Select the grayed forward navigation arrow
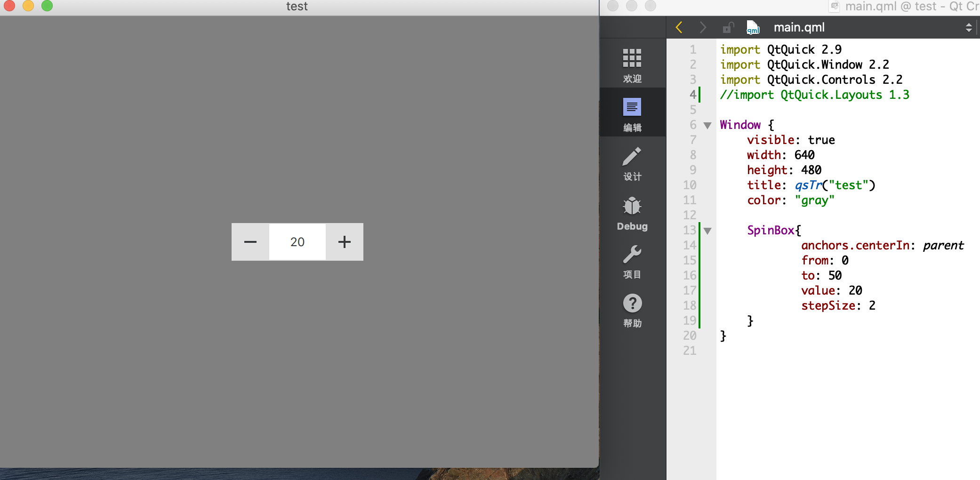The width and height of the screenshot is (980, 480). pos(703,27)
